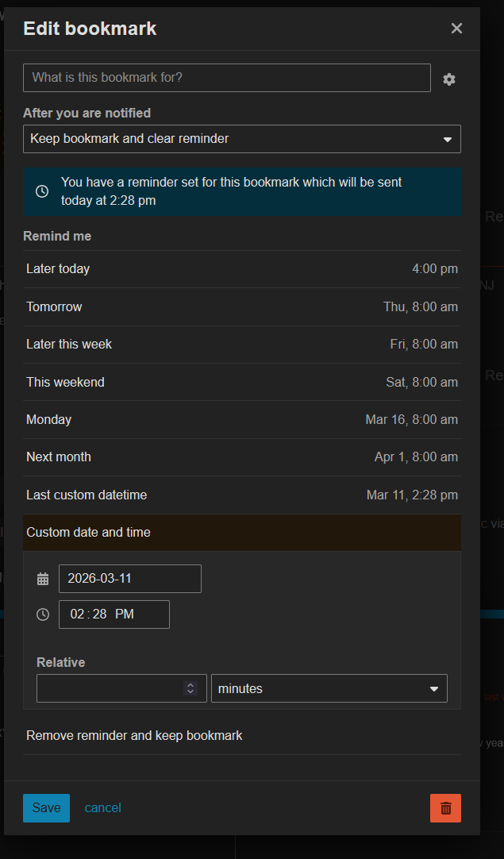Screen dimensions: 504x859
Task: Select 'Last custom datetime' option
Action: point(241,495)
